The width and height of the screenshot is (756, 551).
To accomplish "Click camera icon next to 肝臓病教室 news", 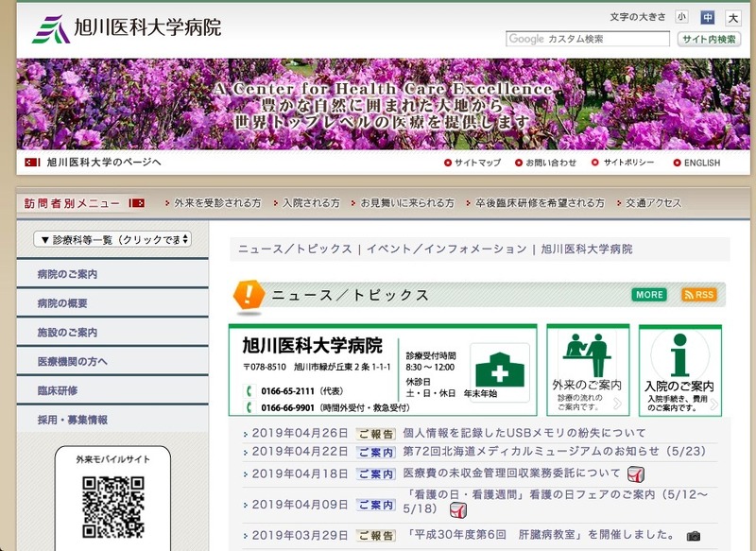I will (694, 536).
